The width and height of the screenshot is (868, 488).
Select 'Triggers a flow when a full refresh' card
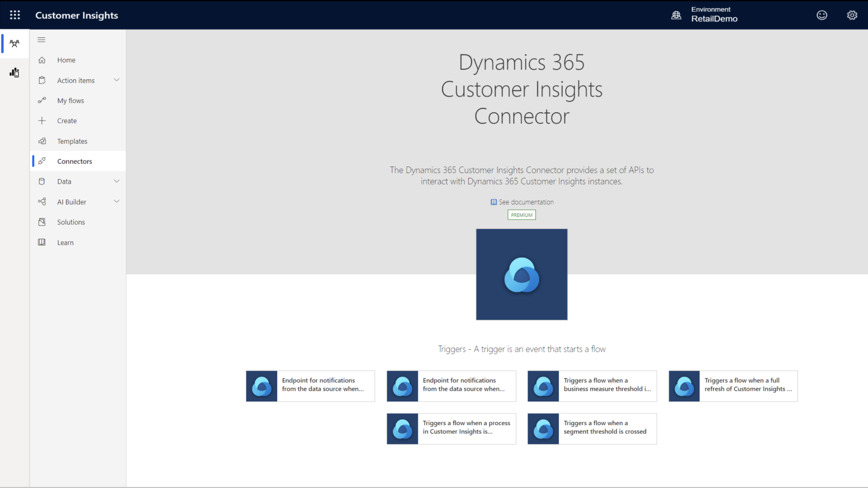coord(733,386)
